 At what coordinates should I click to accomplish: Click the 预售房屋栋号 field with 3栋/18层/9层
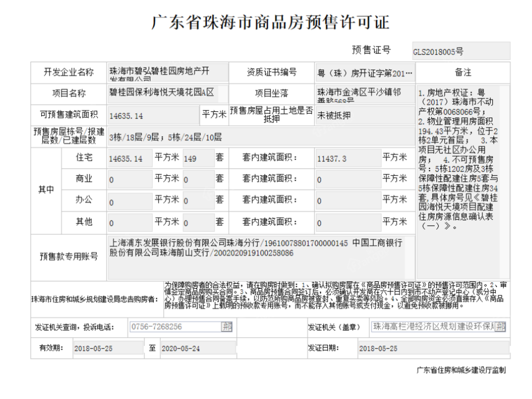tap(261, 137)
